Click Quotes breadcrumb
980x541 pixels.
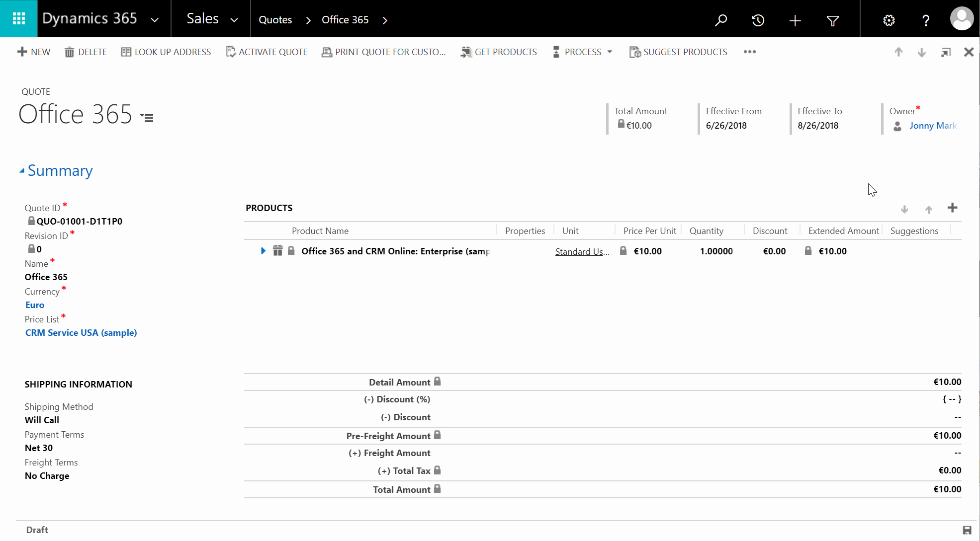(275, 20)
